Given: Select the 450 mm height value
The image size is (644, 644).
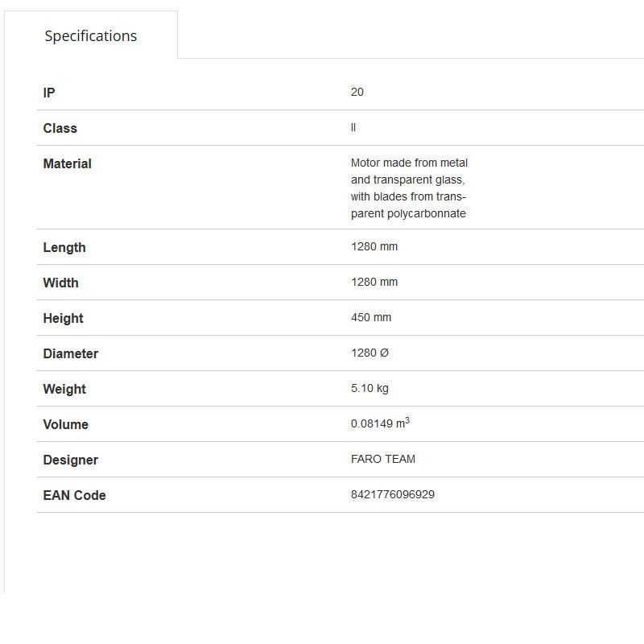Looking at the screenshot, I should [371, 317].
